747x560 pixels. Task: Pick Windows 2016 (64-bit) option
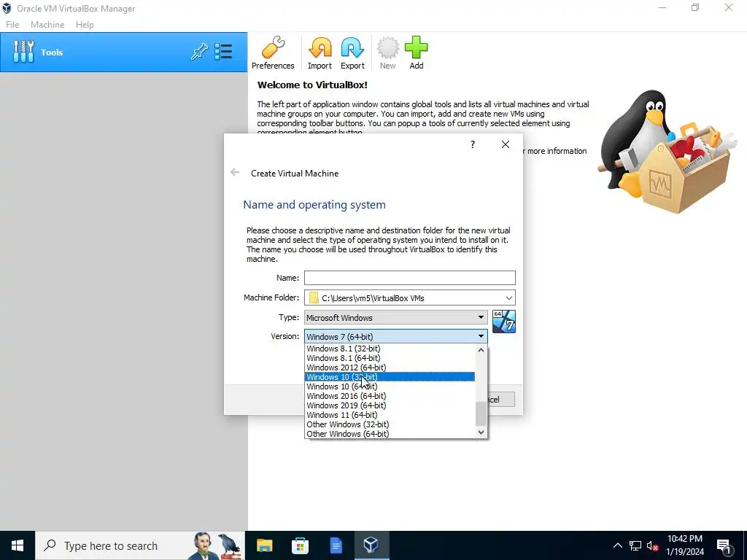click(x=390, y=396)
